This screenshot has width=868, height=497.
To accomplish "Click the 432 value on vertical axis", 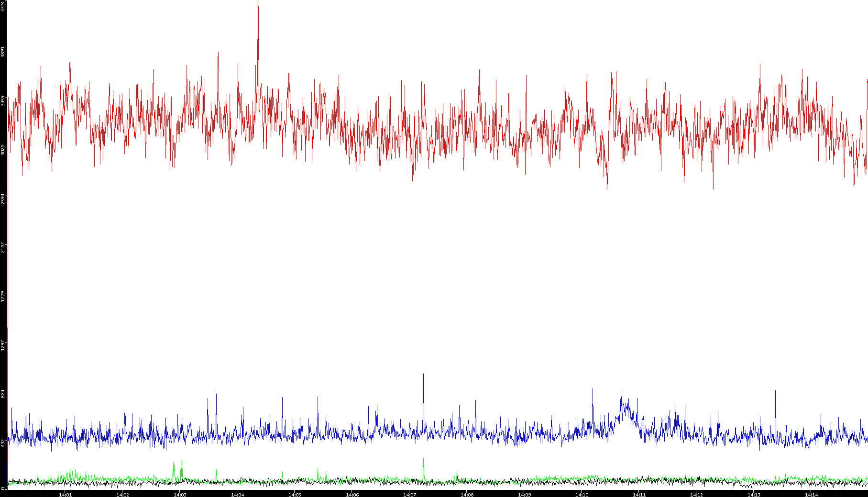I will tap(3, 442).
